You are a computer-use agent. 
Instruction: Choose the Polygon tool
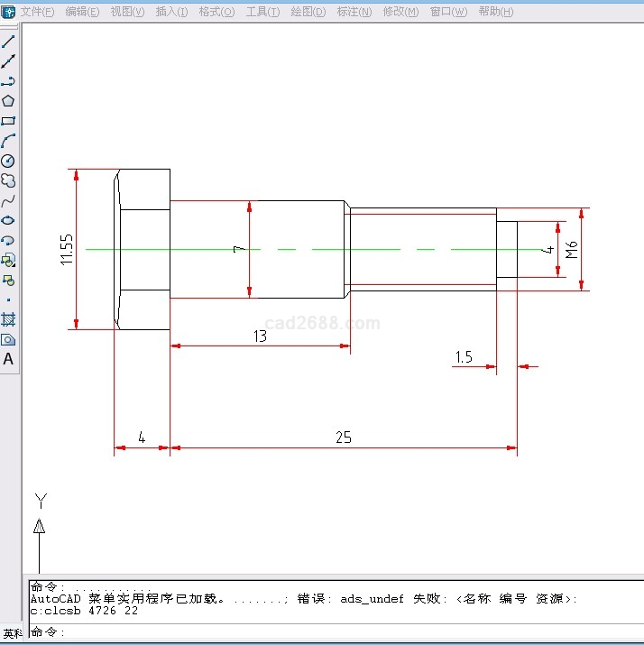coord(8,101)
